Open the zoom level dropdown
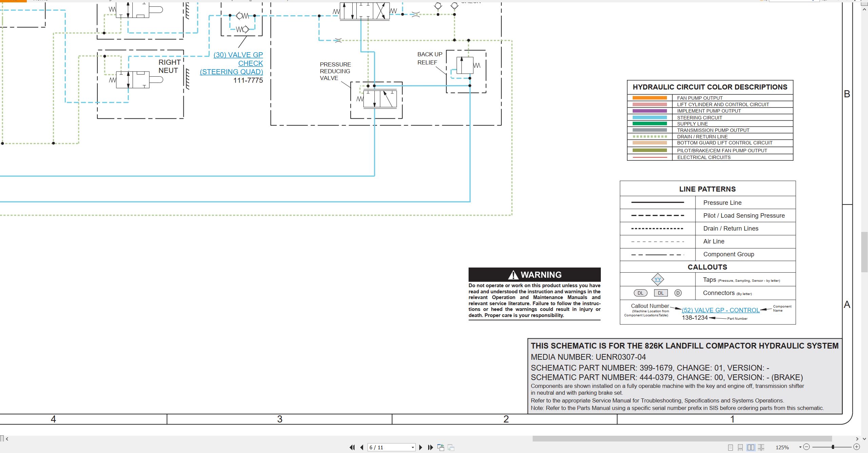Screen dimensions: 868x453 pos(800,447)
